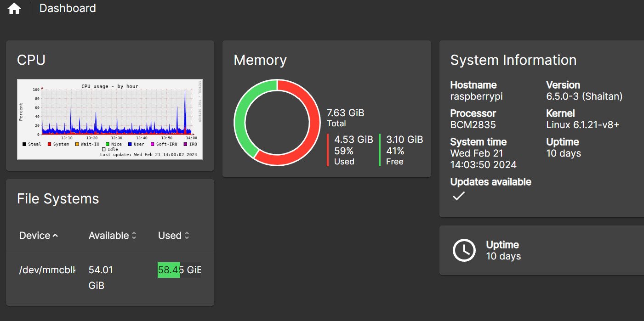Open the CPU usage by hour graph
644x321 pixels.
(x=110, y=119)
